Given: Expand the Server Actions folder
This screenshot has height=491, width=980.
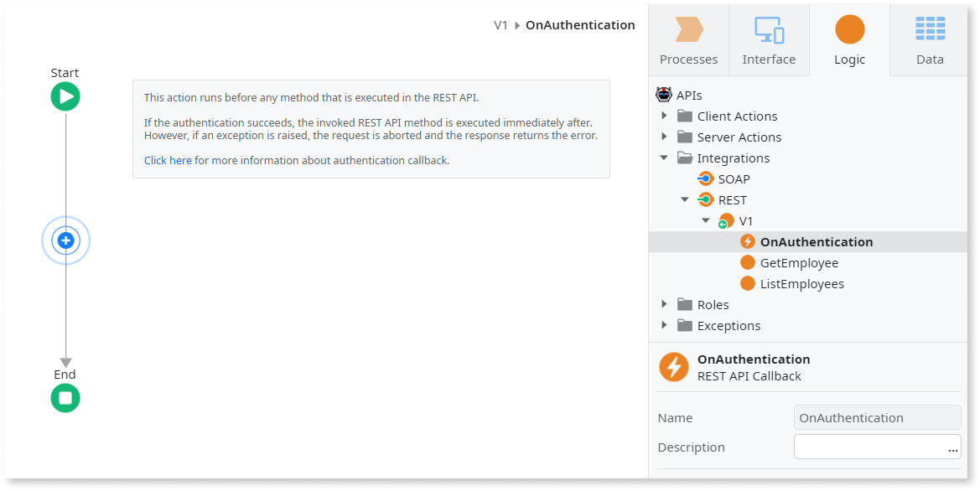Looking at the screenshot, I should (664, 137).
